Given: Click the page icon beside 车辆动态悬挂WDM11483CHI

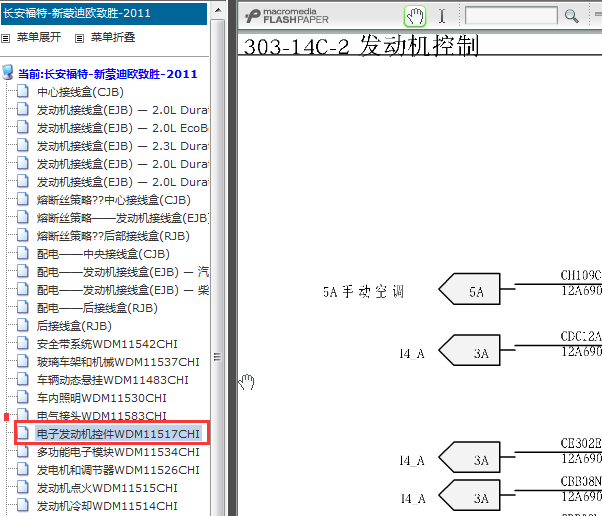Looking at the screenshot, I should tap(23, 380).
